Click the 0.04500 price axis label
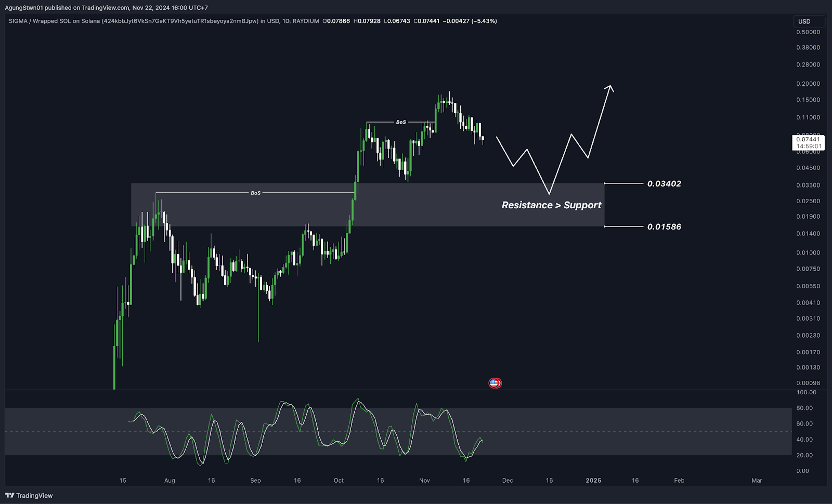This screenshot has height=504, width=832. 808,168
